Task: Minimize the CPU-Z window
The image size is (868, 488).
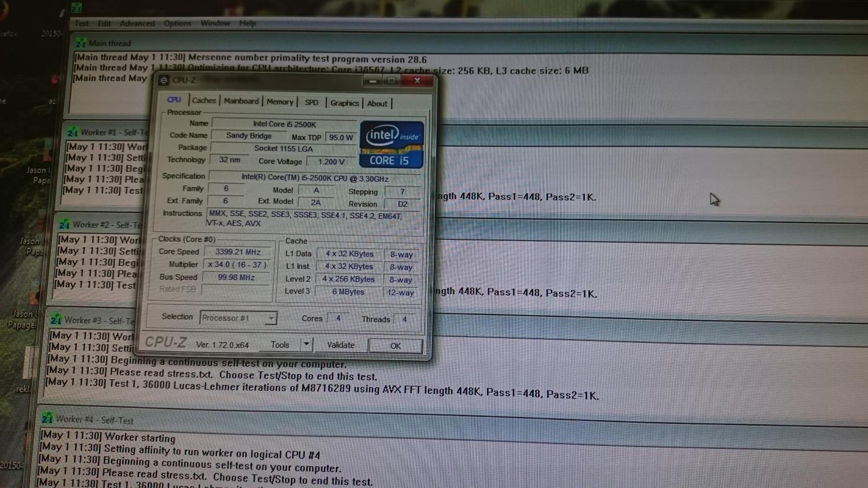Action: point(373,81)
